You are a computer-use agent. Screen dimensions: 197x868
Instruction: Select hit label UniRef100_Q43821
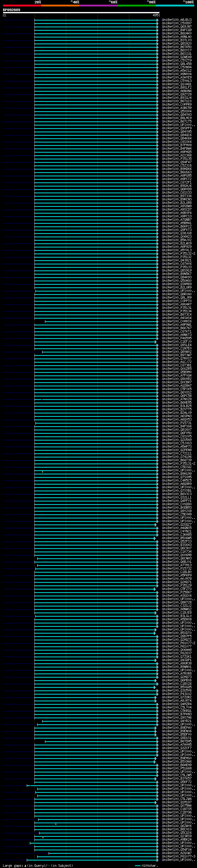(x=177, y=260)
